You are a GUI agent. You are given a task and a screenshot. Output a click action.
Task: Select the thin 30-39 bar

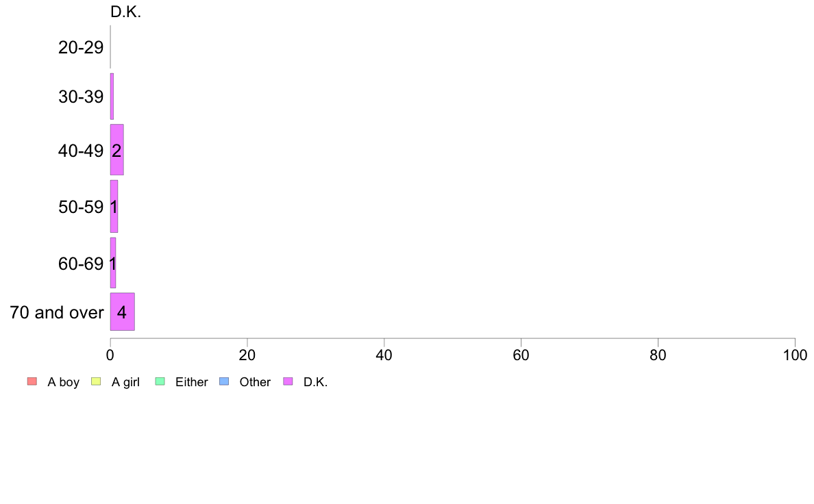(112, 97)
